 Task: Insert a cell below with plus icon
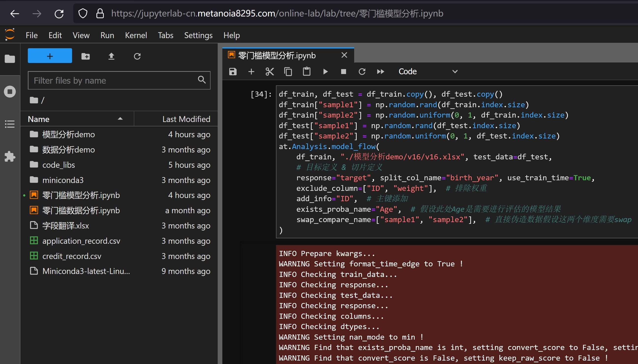pos(251,72)
